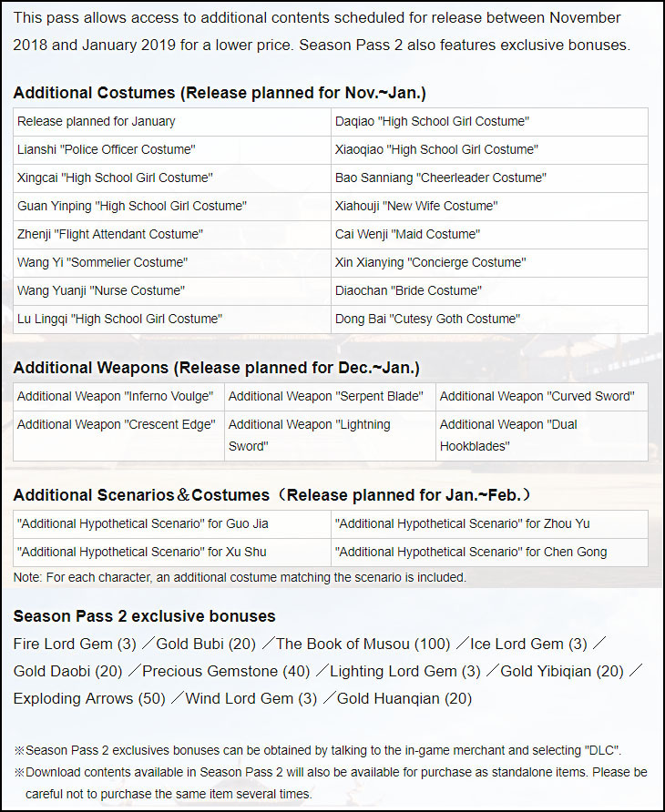This screenshot has width=665, height=812.
Task: Click the "Additional Weapons" section heading
Action: point(216,368)
